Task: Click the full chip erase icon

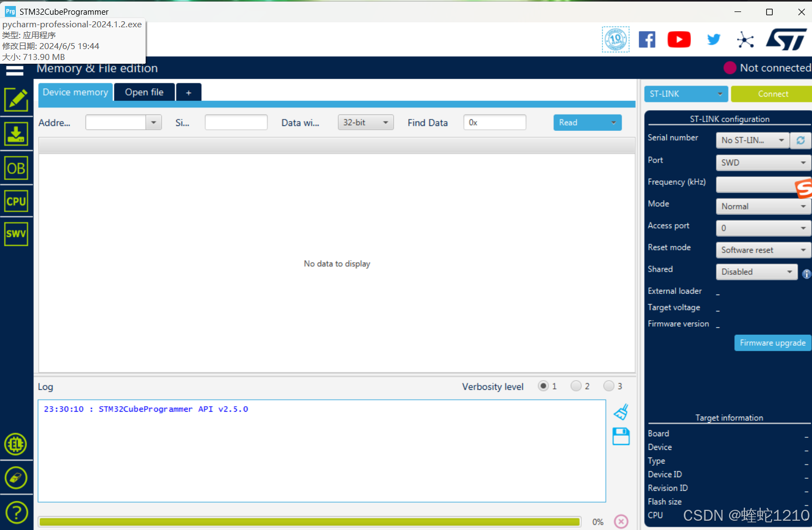Action: click(x=16, y=478)
